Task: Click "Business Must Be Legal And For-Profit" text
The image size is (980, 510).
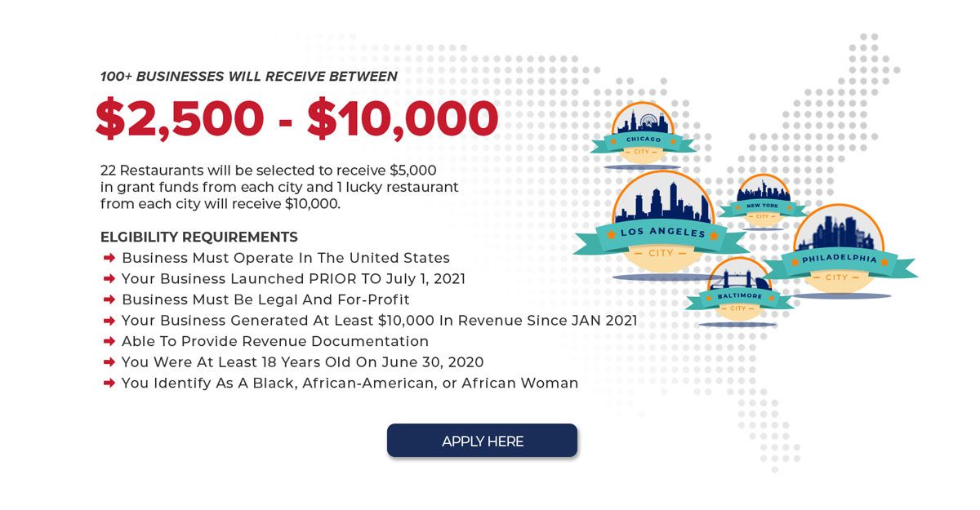Action: point(265,299)
